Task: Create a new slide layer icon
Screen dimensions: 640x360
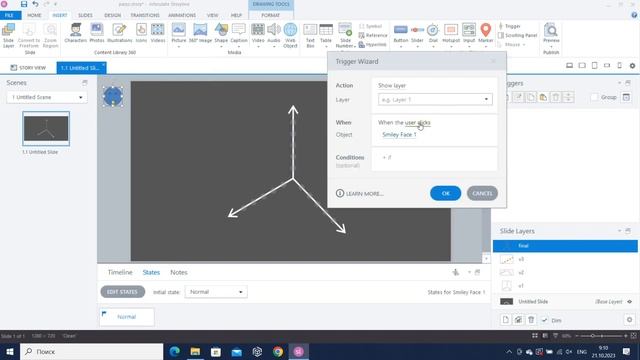Action: [x=506, y=320]
